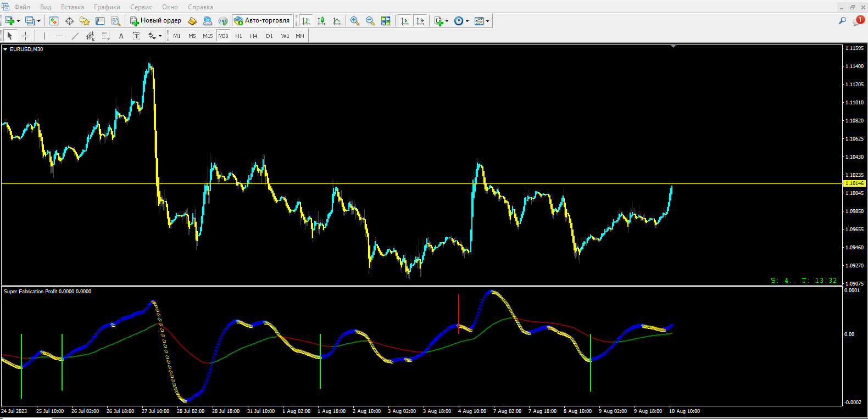Open the Сервис menu
Screen dimensions: 868x419
[141, 7]
